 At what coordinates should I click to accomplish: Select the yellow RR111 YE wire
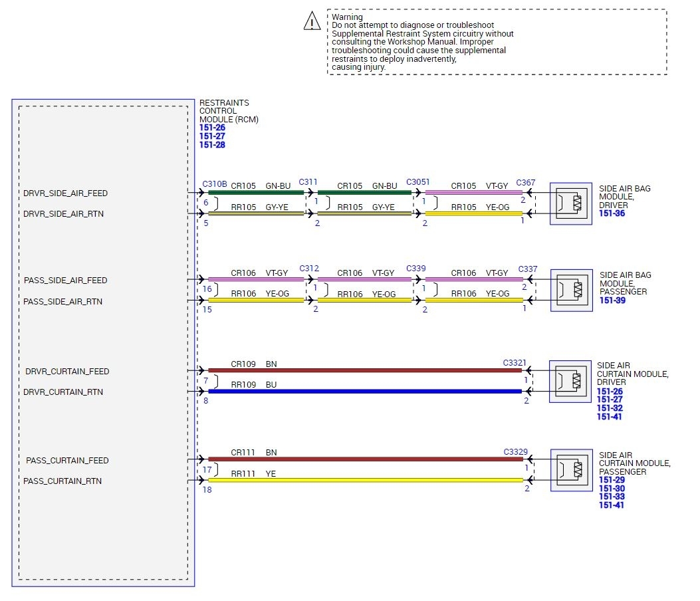(x=365, y=481)
